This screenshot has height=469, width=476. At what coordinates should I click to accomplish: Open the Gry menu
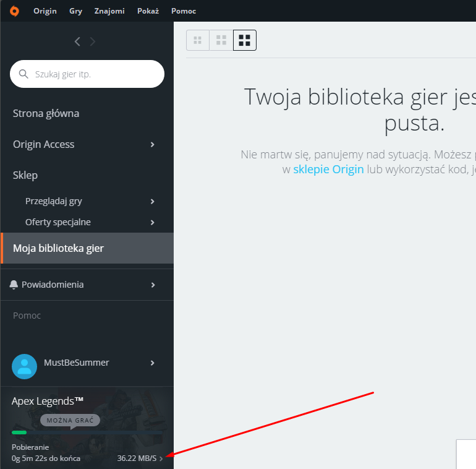(75, 11)
